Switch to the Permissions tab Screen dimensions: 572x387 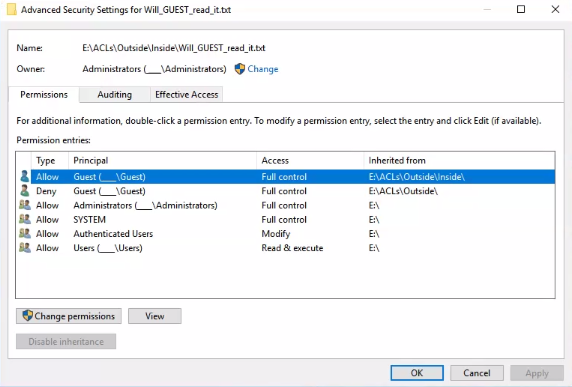pyautogui.click(x=44, y=94)
